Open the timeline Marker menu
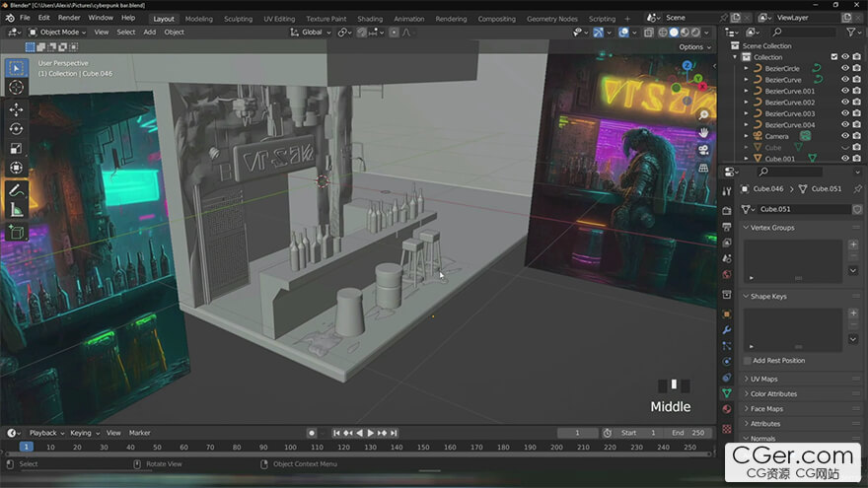Screen dimensions: 868x488 pyautogui.click(x=139, y=433)
